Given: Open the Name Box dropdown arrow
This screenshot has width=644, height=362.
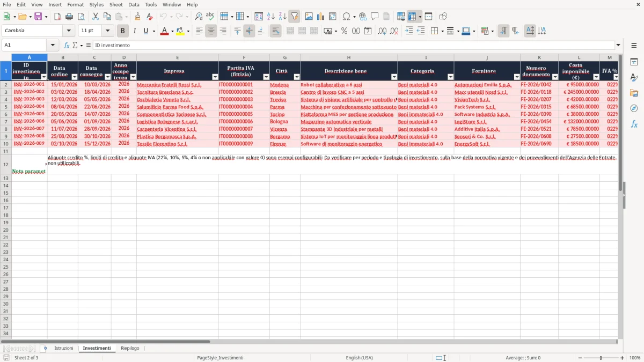Looking at the screenshot, I should [53, 45].
